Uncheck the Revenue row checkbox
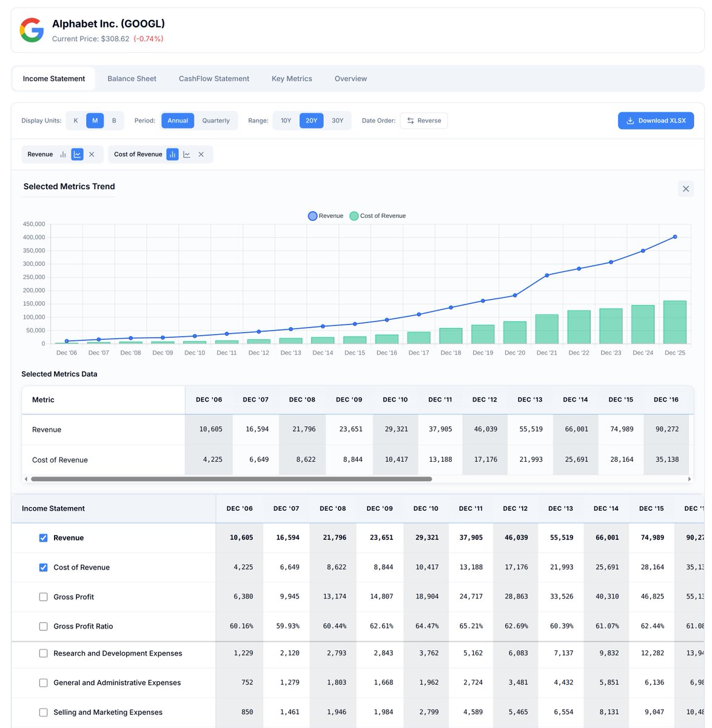Screen dimensions: 712x728 pos(43,538)
